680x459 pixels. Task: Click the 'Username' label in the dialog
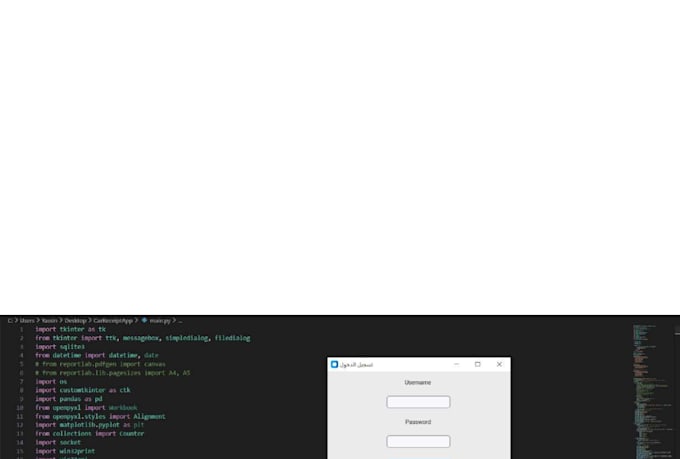point(418,383)
